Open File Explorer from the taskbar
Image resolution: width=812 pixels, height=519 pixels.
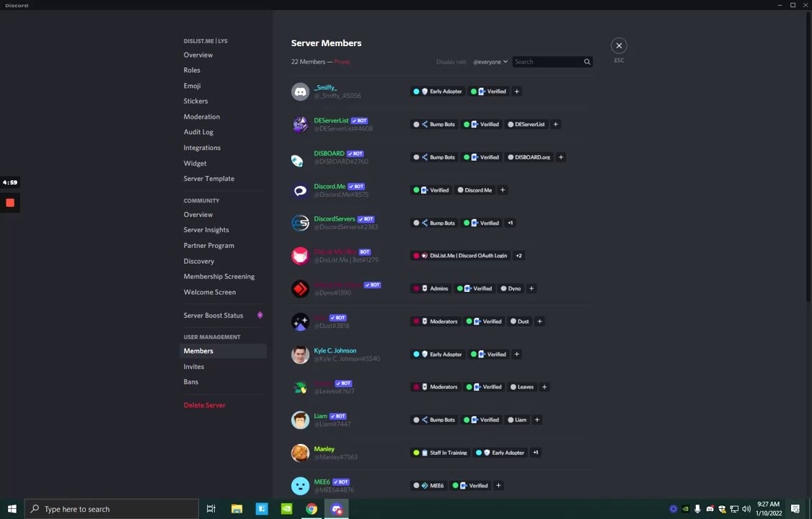[x=237, y=509]
